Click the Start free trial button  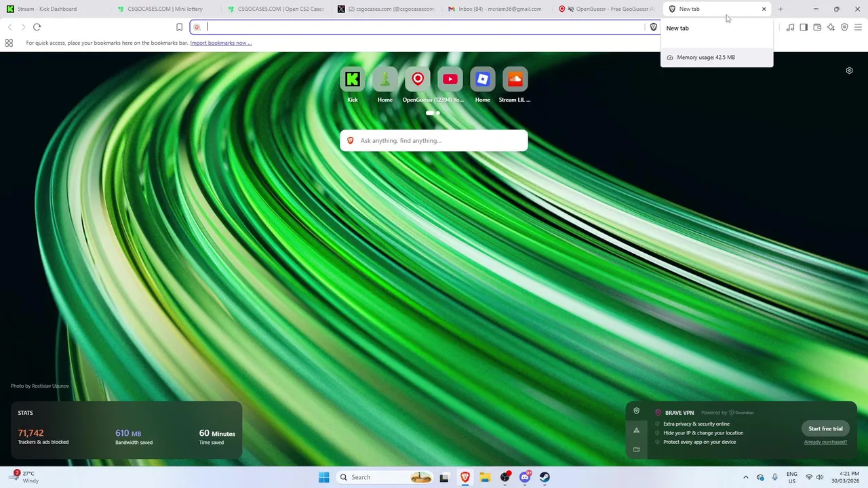pyautogui.click(x=825, y=428)
